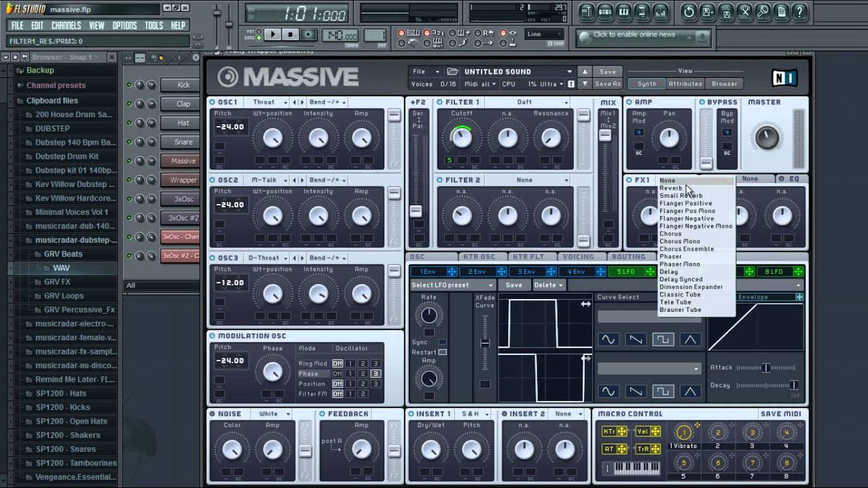
Task: Open the Select LFO preset dropdown
Action: [452, 285]
